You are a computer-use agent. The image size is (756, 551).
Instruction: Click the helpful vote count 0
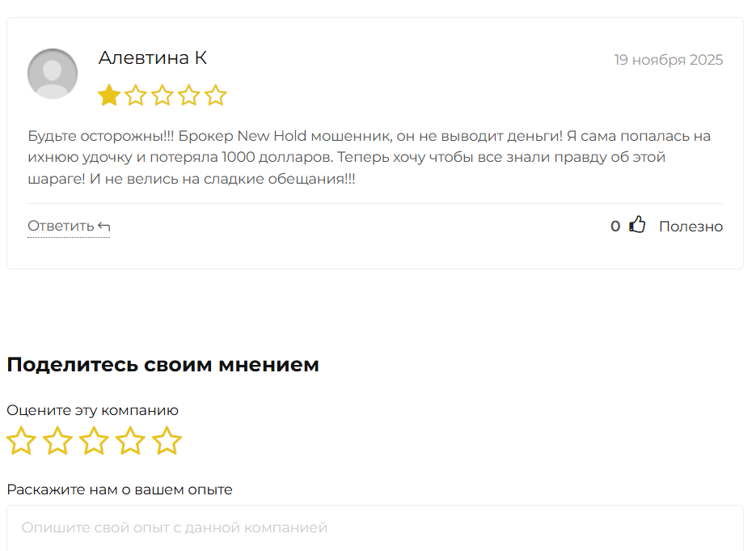click(x=615, y=227)
